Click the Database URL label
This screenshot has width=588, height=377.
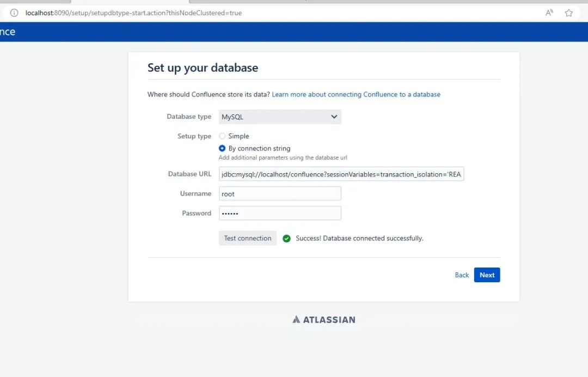point(190,174)
